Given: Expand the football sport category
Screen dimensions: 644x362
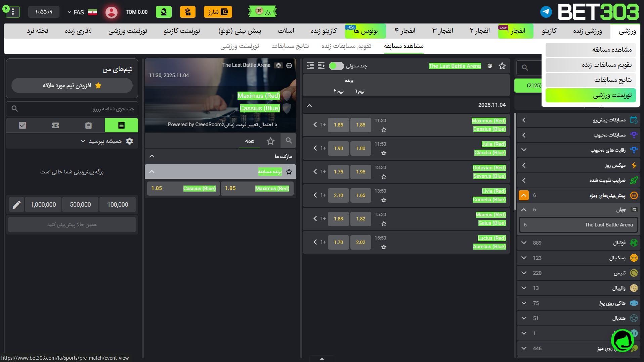Looking at the screenshot, I should (523, 243).
